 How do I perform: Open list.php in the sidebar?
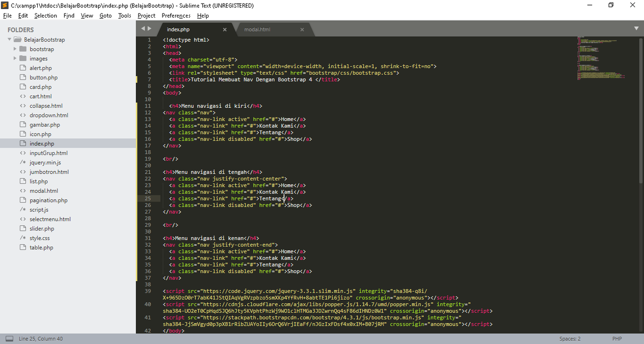(39, 181)
